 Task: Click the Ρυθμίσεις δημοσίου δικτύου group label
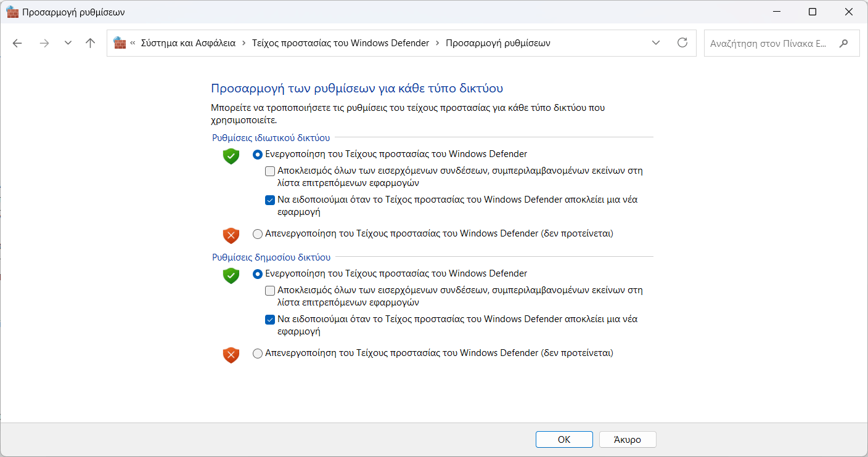click(x=271, y=257)
